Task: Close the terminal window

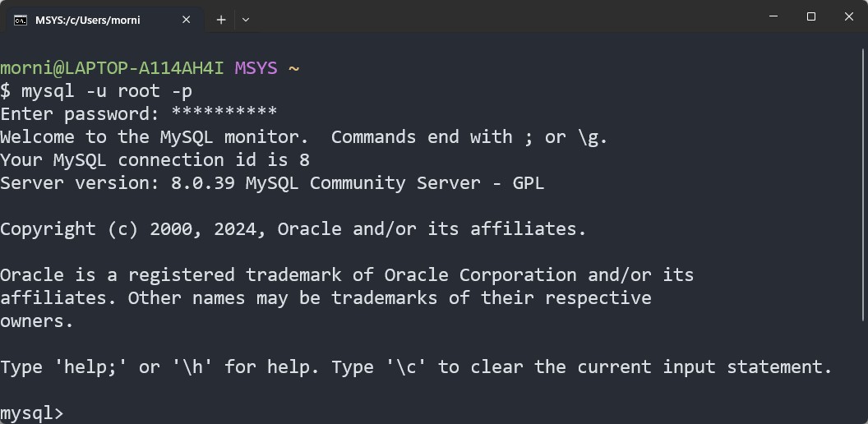Action: point(849,16)
